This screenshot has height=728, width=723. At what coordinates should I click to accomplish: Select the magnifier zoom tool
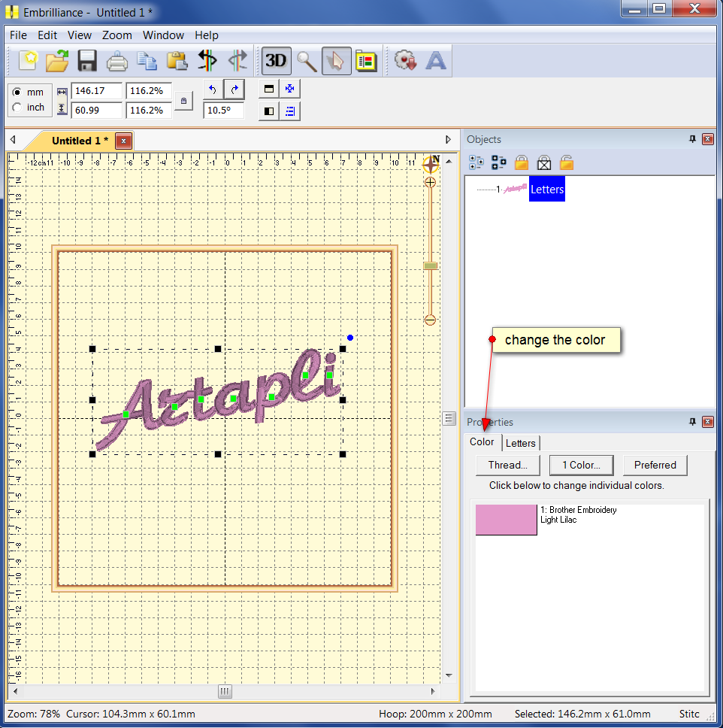click(x=307, y=61)
